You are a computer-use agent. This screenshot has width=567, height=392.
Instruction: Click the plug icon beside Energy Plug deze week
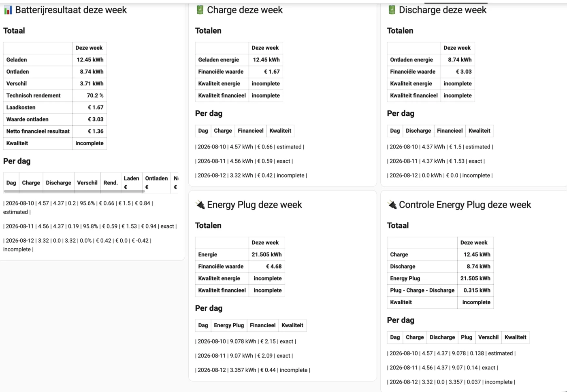200,205
